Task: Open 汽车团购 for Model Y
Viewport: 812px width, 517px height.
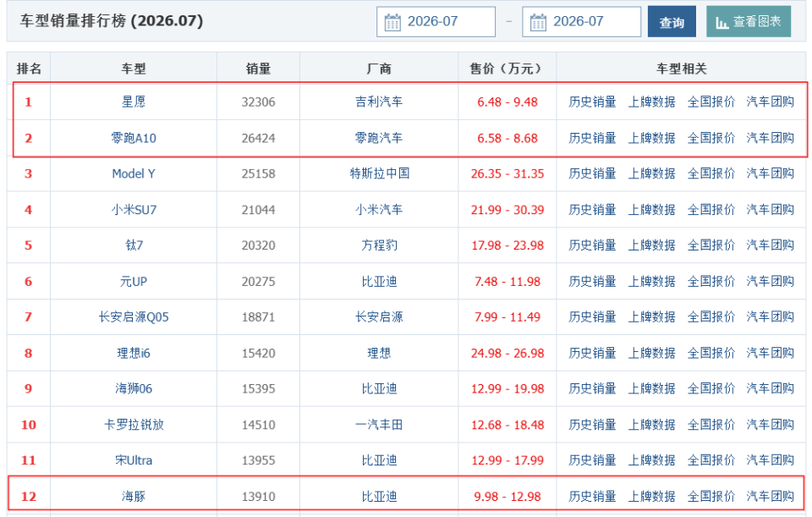Action: click(770, 173)
